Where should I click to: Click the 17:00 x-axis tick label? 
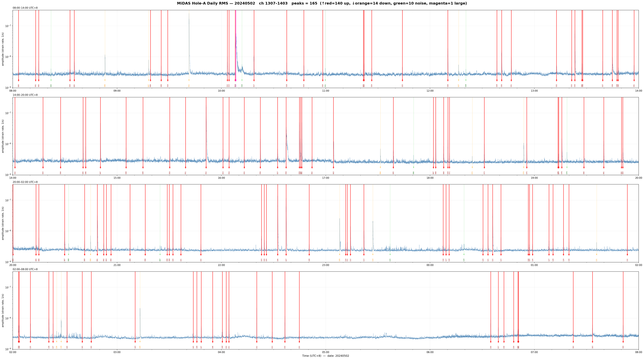coord(326,178)
